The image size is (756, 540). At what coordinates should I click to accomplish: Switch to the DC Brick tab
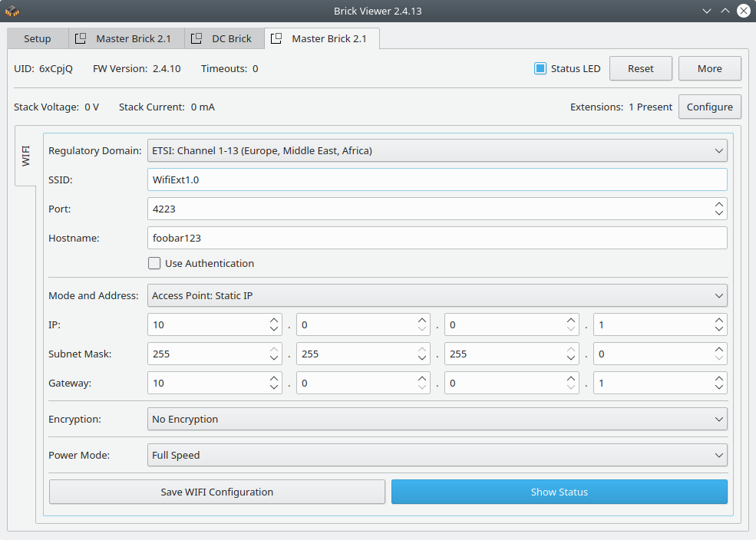[225, 38]
